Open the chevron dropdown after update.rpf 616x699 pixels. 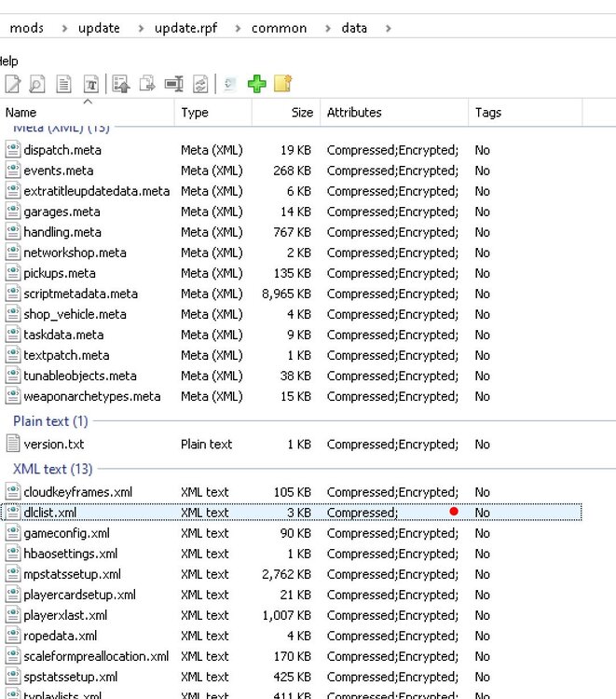pos(238,29)
